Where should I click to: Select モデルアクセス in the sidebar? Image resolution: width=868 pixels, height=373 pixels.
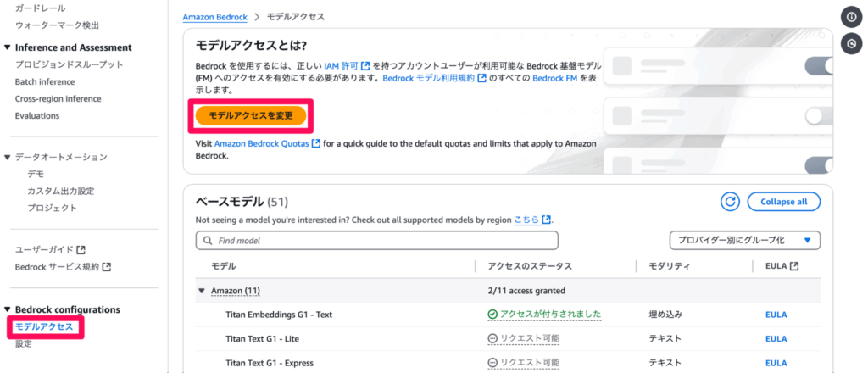(44, 327)
